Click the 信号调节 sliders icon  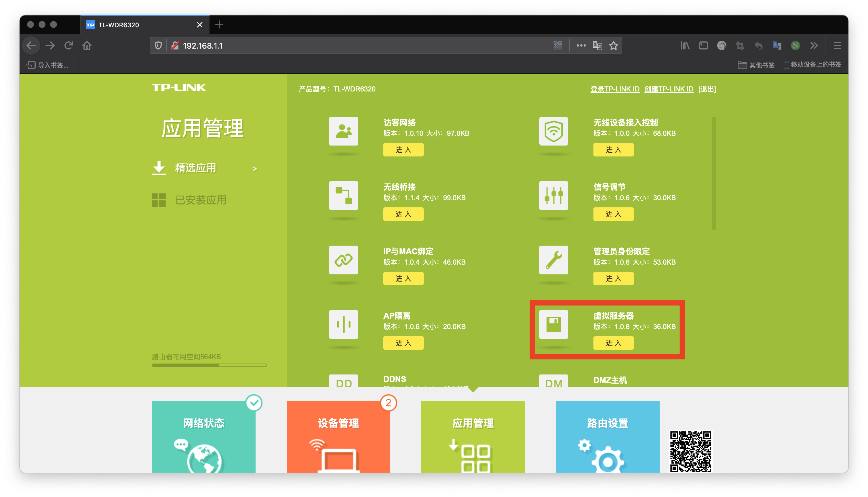point(553,196)
